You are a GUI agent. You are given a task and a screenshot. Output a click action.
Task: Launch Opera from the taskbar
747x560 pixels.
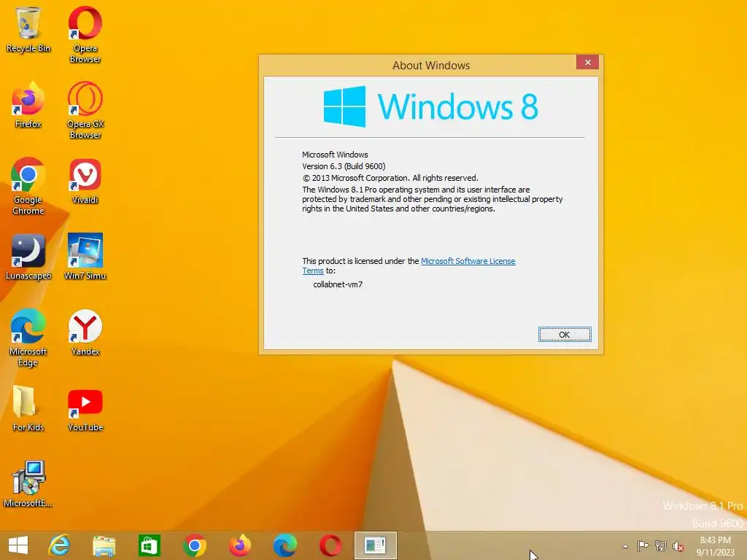(x=330, y=545)
